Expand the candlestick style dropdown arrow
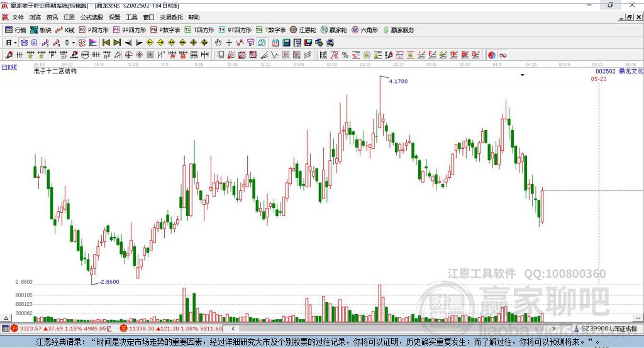This screenshot has width=644, height=348. coord(74,43)
